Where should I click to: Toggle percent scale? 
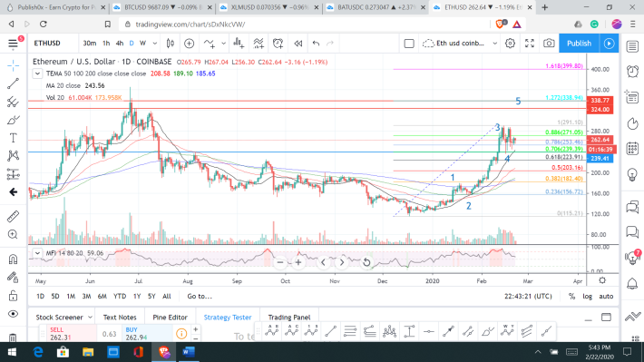pos(571,297)
